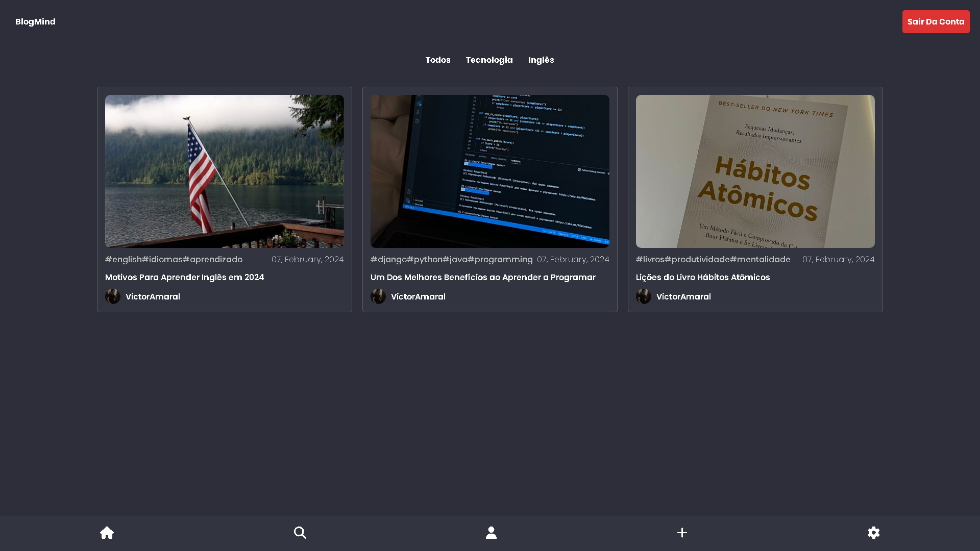This screenshot has width=980, height=551.
Task: Open 'Lições do Livro Hábitos Atômicos' title
Action: [x=703, y=277]
